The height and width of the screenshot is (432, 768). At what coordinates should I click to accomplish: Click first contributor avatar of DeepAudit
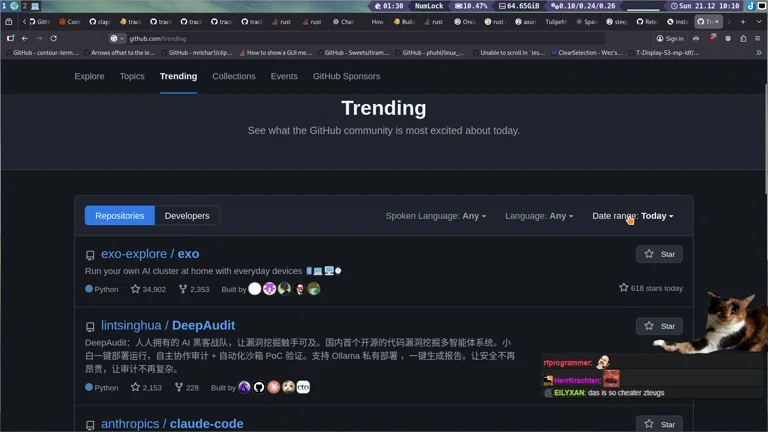tap(244, 387)
